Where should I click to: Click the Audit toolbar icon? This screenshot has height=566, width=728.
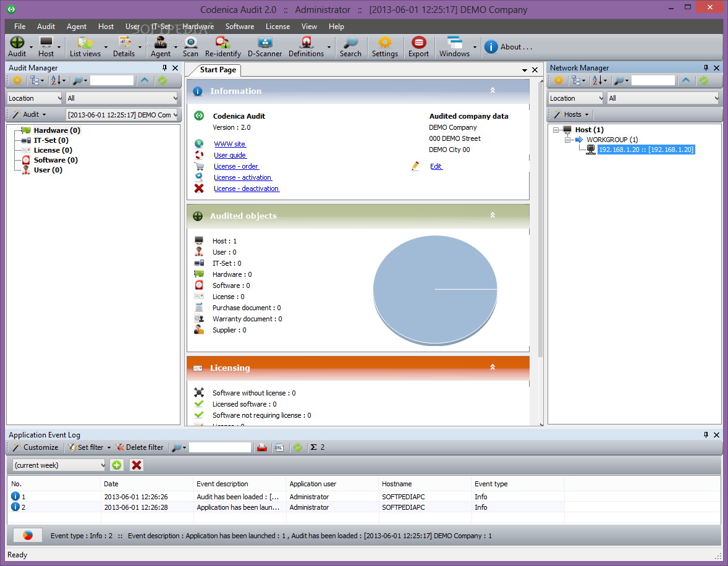tap(17, 46)
